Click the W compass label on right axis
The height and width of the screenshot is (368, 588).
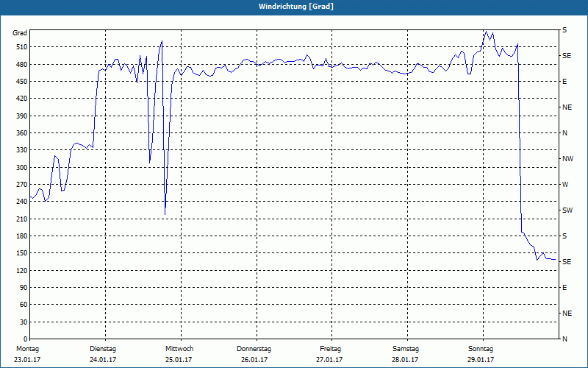(565, 185)
